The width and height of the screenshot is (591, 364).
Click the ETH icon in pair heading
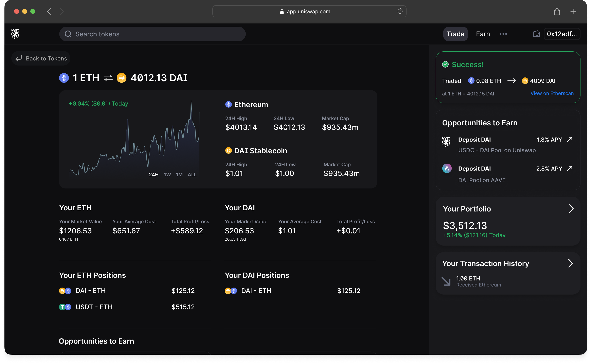64,78
